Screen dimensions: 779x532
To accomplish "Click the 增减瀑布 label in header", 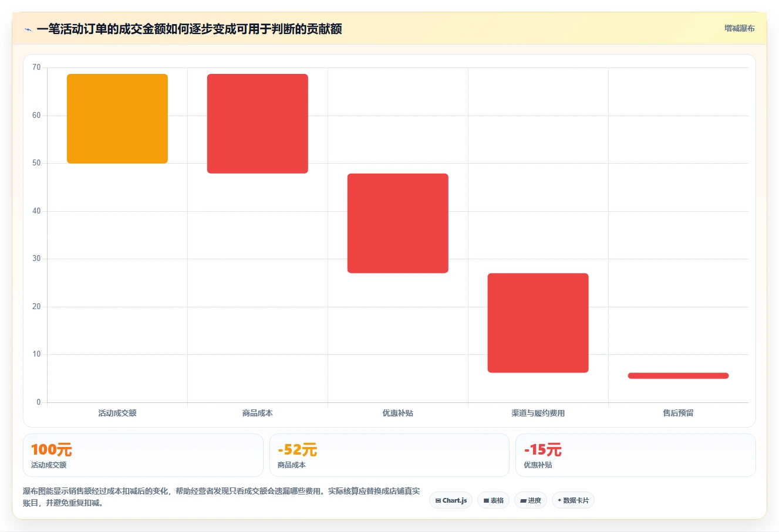I will (x=739, y=28).
